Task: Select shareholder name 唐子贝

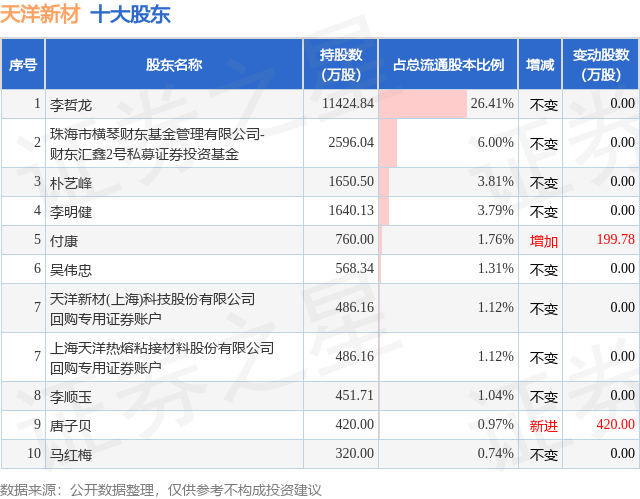Action: pos(71,426)
